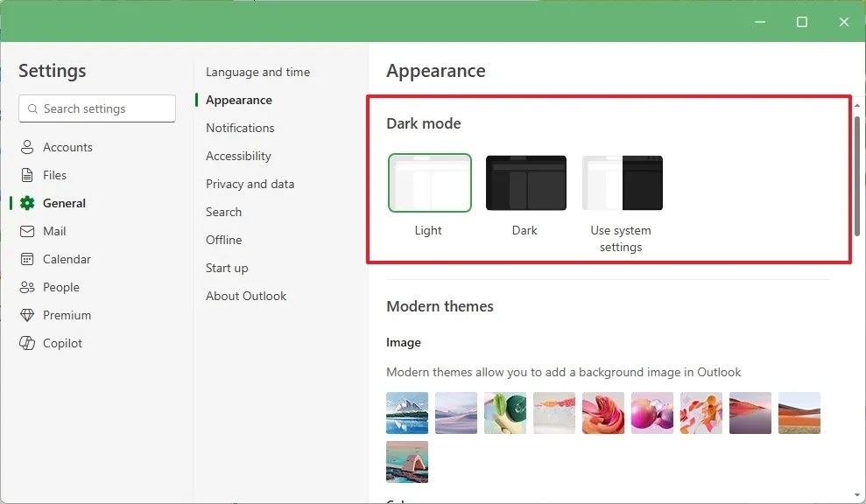
Task: Select the Files settings icon
Action: [53, 175]
